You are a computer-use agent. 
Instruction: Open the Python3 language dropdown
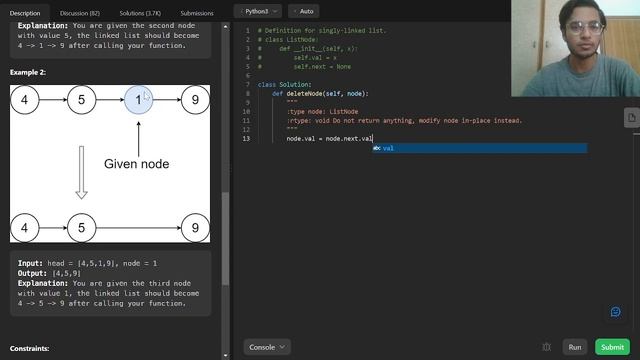pyautogui.click(x=258, y=11)
